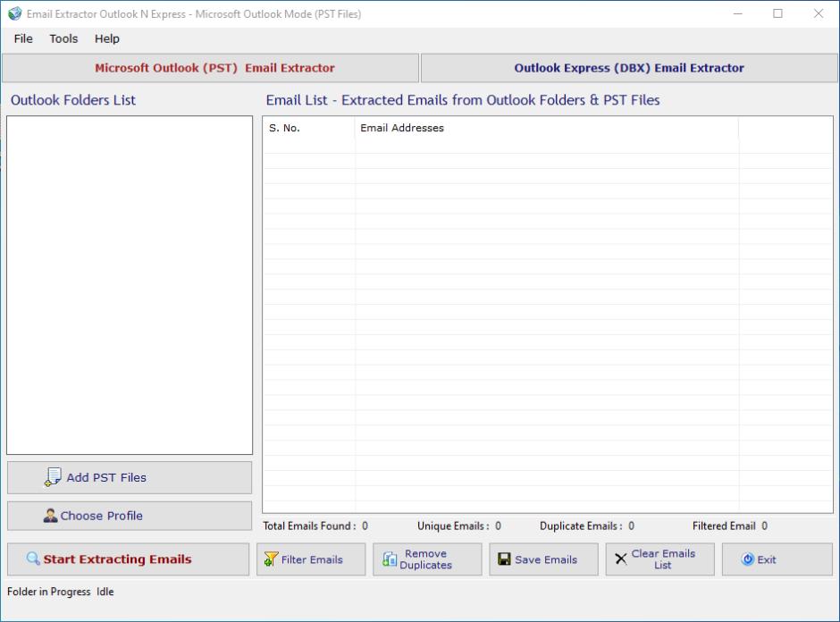Click Clear Emails List button text

[663, 559]
